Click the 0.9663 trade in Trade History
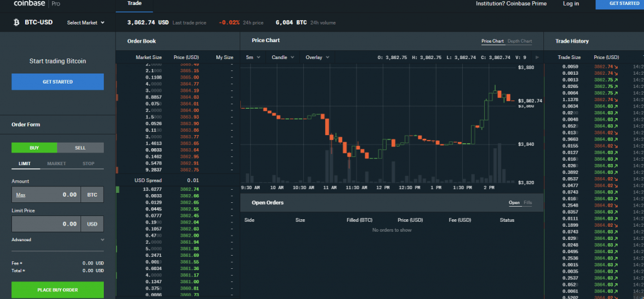Screen dimensions: 644x299 (594, 139)
